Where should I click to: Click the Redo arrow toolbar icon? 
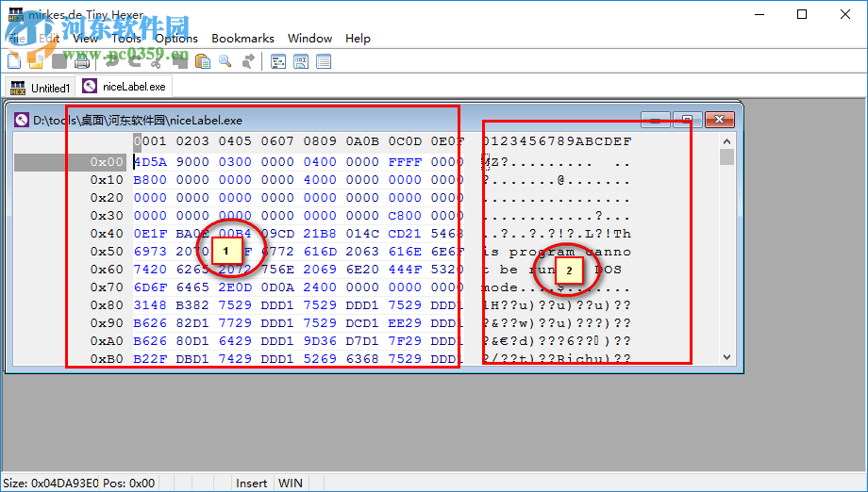[135, 61]
